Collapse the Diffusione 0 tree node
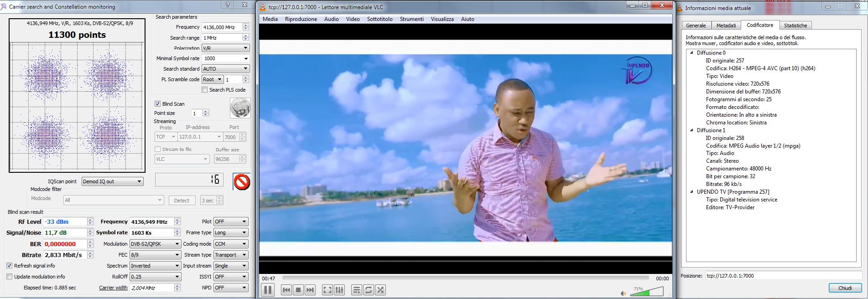This screenshot has width=868, height=299. click(692, 53)
